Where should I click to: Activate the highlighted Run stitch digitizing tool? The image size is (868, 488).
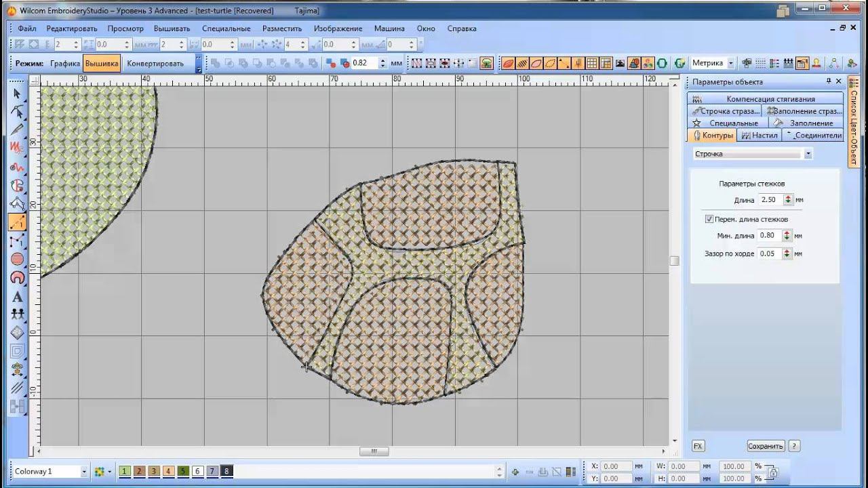[17, 222]
